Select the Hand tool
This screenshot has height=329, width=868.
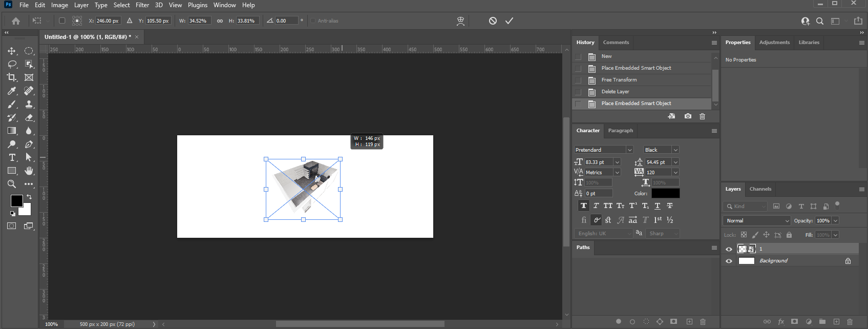click(29, 171)
